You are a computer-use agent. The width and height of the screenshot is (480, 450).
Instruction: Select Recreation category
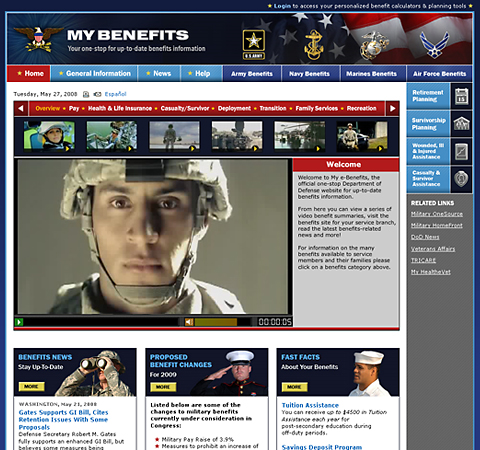[361, 108]
